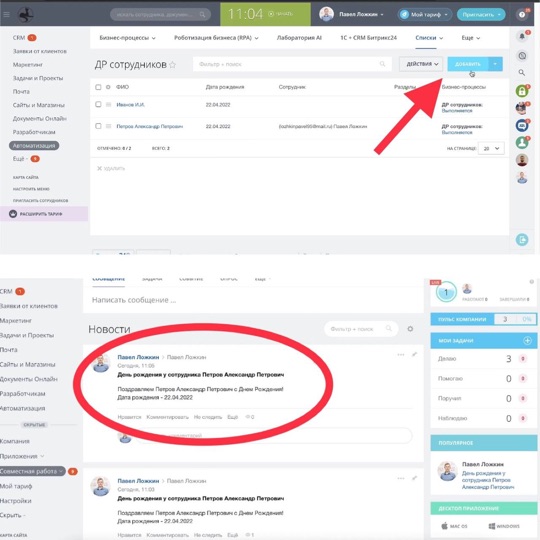The image size is (540, 540).
Task: Tick the checkbox for Иванов И.И. row
Action: pyautogui.click(x=98, y=104)
